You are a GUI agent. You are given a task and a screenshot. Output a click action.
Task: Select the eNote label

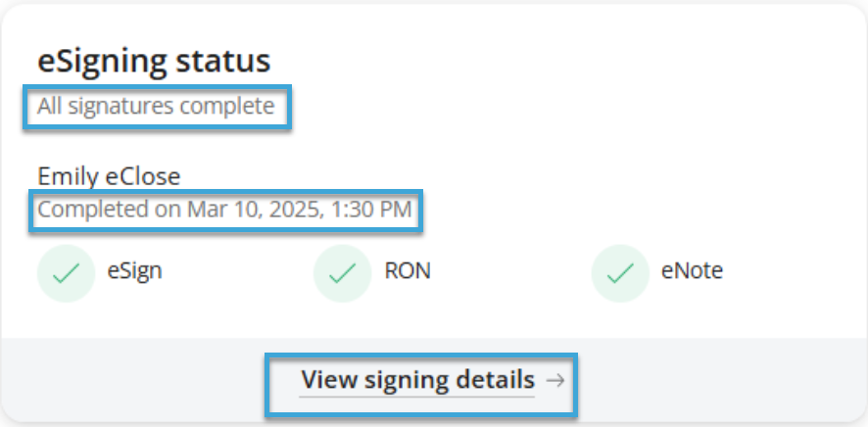tap(692, 271)
